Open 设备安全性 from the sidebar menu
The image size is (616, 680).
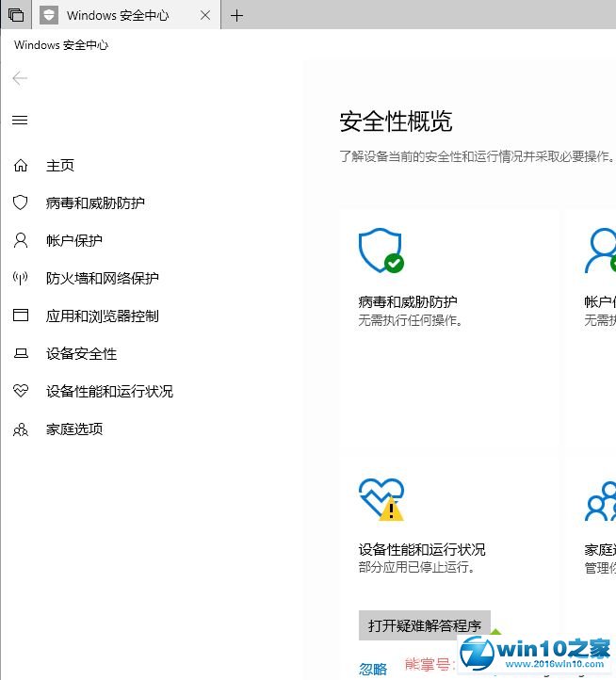(x=81, y=354)
